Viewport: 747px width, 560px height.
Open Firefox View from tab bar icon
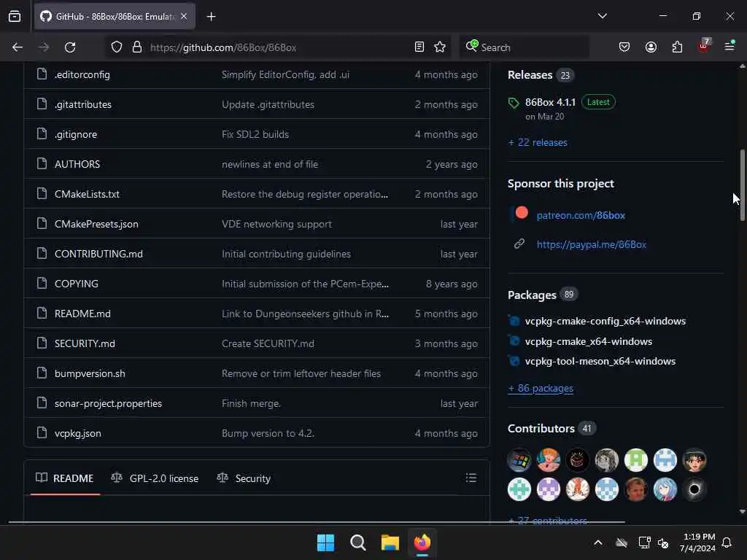(x=15, y=17)
